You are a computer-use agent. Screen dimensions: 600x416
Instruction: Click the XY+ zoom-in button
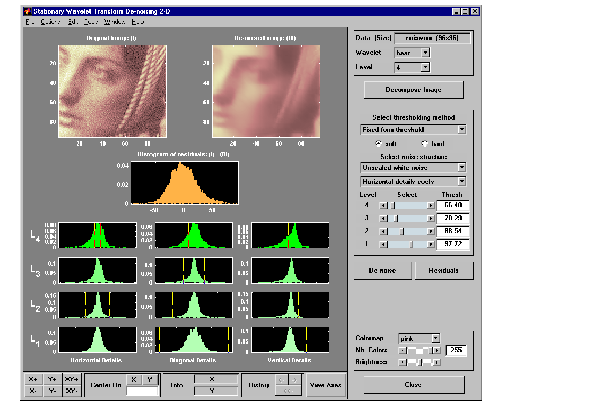point(72,379)
